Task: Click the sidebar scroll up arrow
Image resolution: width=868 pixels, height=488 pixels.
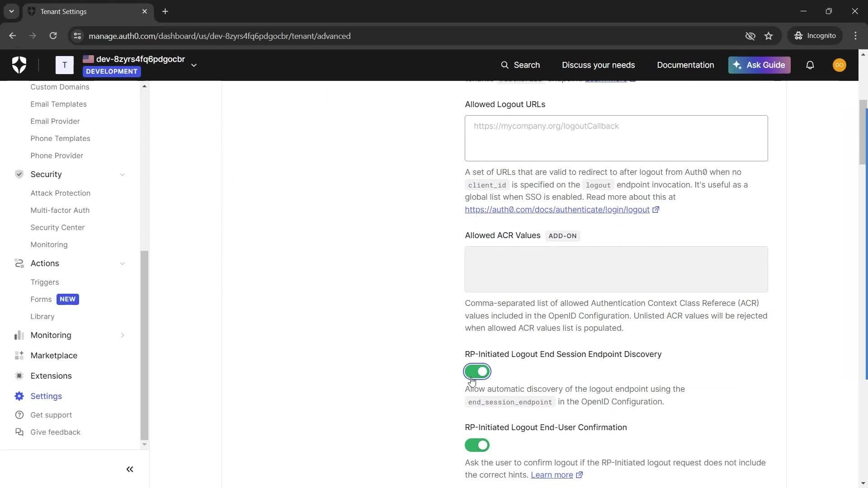Action: 144,86
